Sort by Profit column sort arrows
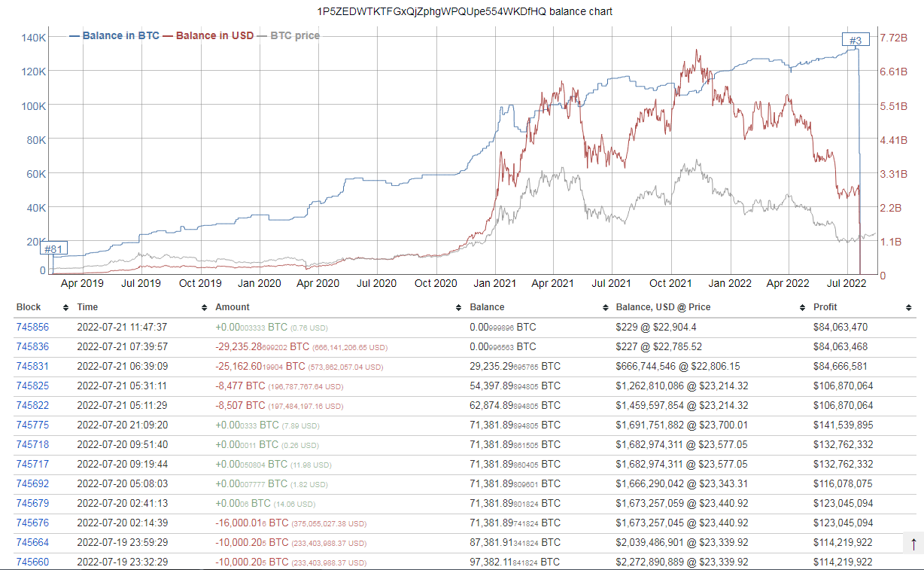 (908, 308)
